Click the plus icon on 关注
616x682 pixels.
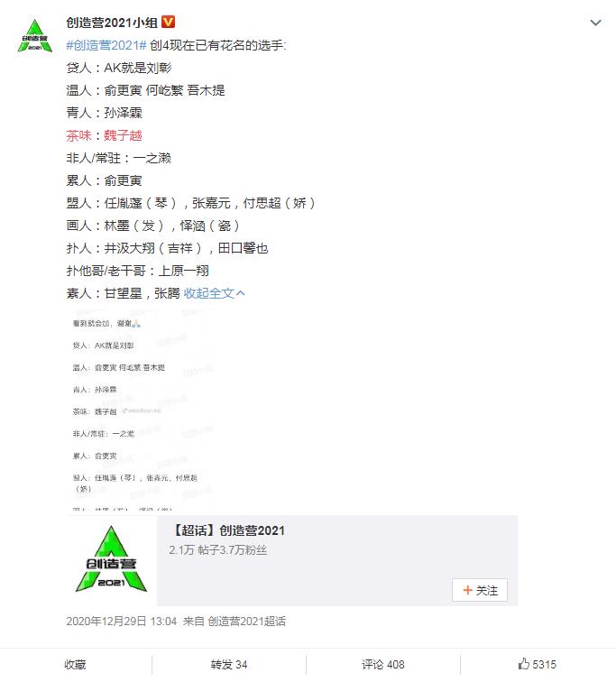[x=467, y=590]
